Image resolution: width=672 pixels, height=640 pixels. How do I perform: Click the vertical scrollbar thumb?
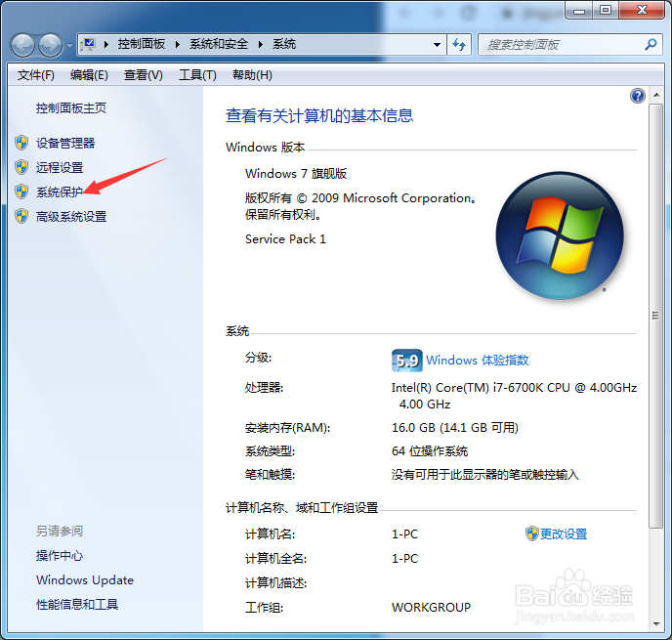click(655, 317)
